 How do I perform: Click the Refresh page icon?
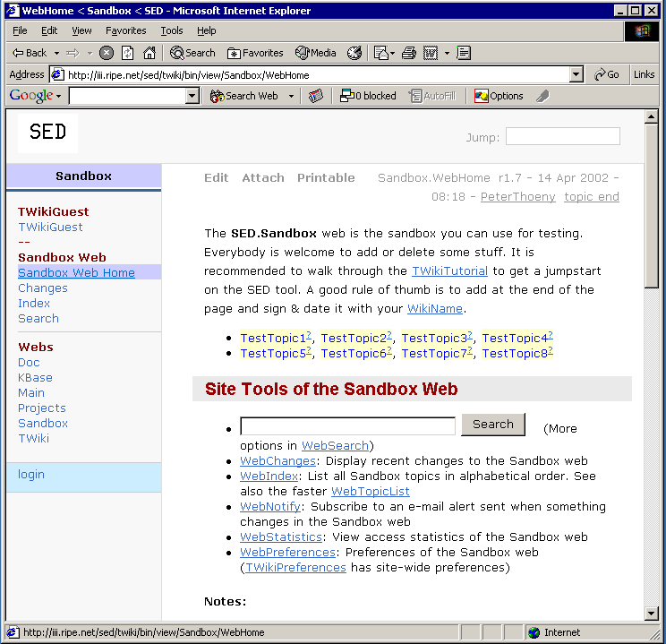coord(128,53)
